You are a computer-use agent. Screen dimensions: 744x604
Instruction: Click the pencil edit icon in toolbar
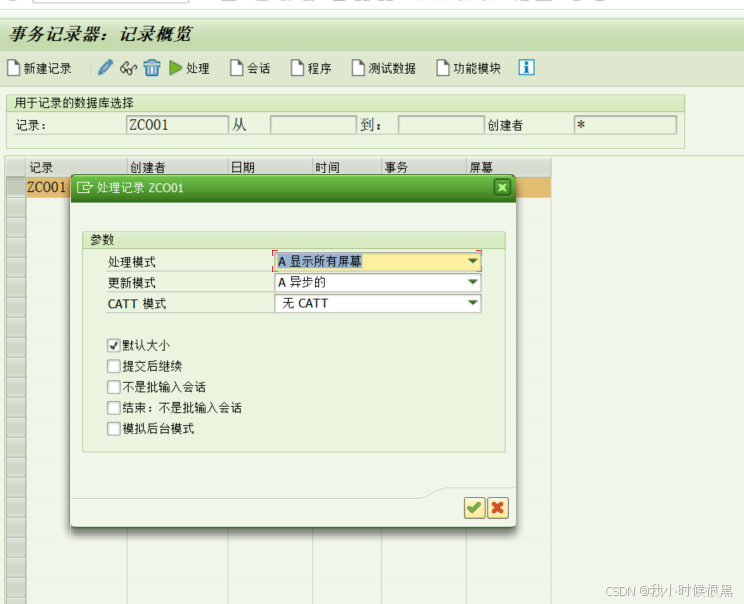[105, 67]
